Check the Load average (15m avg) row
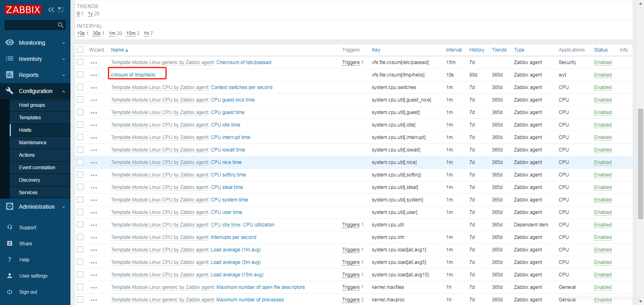Viewport: 644px width, 305px height. (x=80, y=274)
